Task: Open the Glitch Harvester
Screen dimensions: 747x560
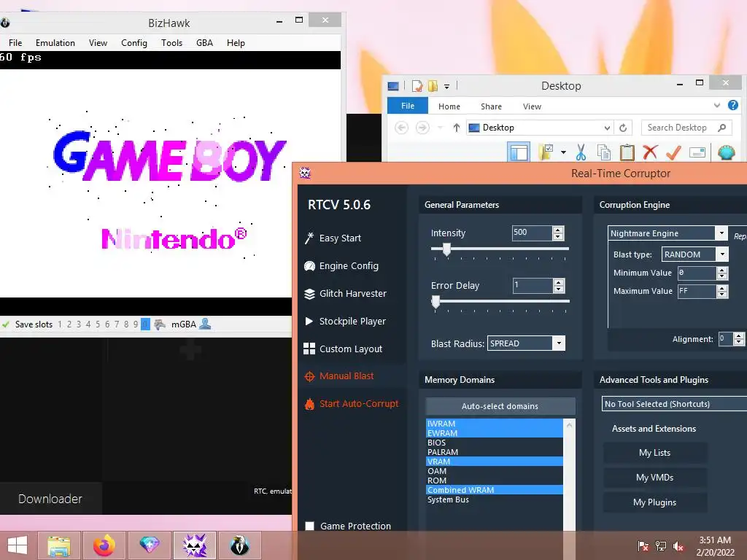Action: pyautogui.click(x=345, y=293)
